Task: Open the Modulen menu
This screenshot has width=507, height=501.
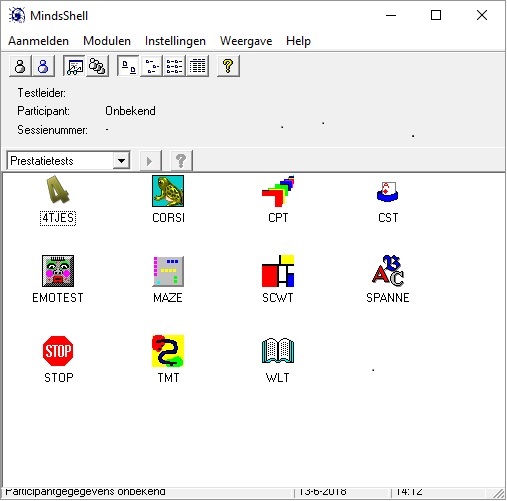Action: pos(107,41)
